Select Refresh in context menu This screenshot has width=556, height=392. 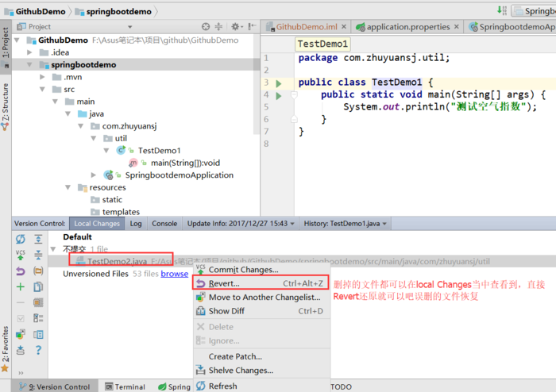[261, 386]
